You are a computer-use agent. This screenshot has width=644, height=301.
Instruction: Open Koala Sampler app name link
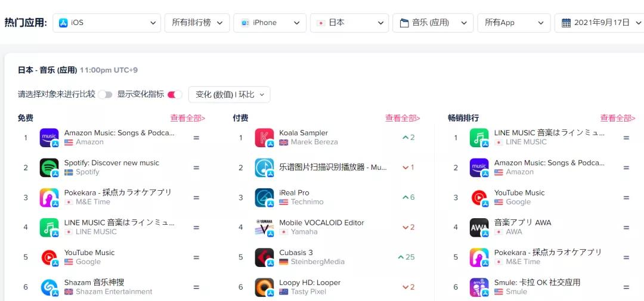(304, 133)
